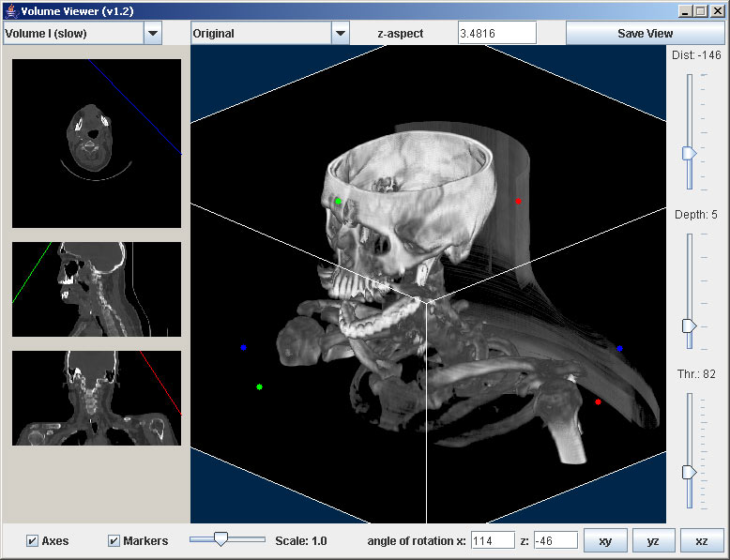Select the axial slice thumbnail

click(x=97, y=144)
